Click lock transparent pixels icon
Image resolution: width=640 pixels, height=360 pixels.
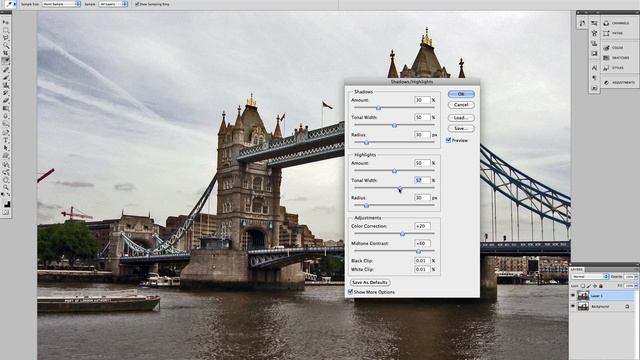[582, 286]
